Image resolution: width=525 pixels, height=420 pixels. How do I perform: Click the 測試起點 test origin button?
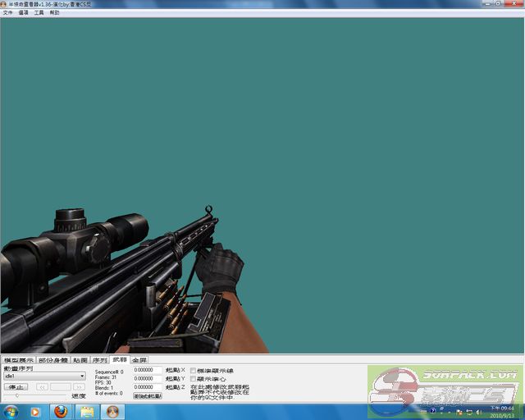[148, 395]
